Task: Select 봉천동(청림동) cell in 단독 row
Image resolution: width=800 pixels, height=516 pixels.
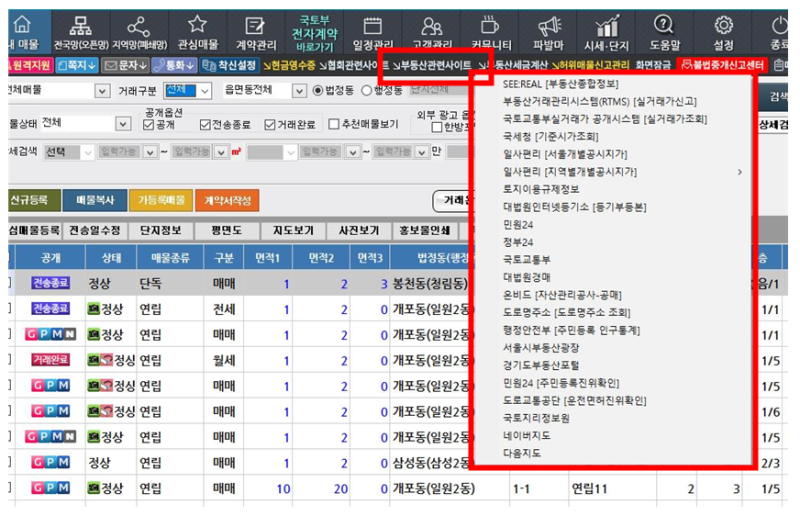Action: [x=430, y=284]
